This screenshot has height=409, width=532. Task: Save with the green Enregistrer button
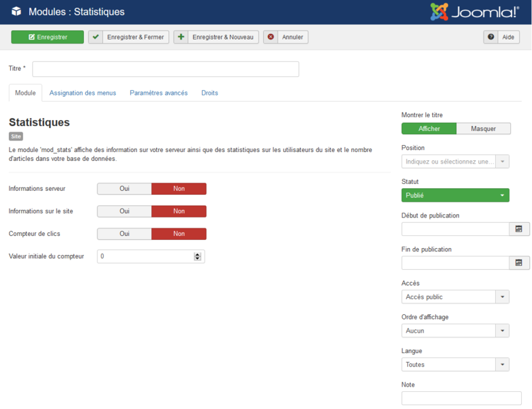coord(48,37)
